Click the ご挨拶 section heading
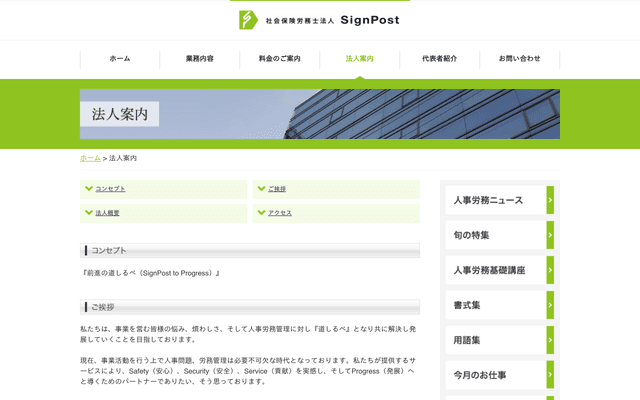640x400 pixels. click(250, 307)
